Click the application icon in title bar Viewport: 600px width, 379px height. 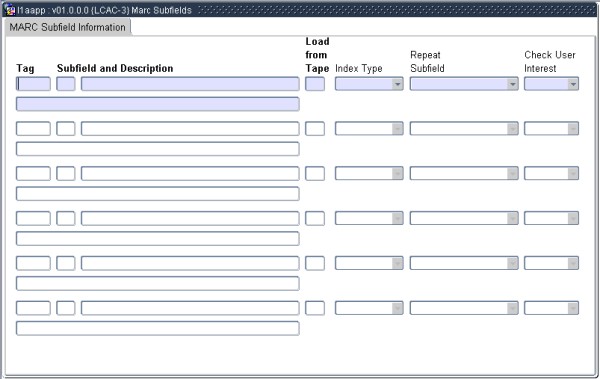pyautogui.click(x=9, y=10)
